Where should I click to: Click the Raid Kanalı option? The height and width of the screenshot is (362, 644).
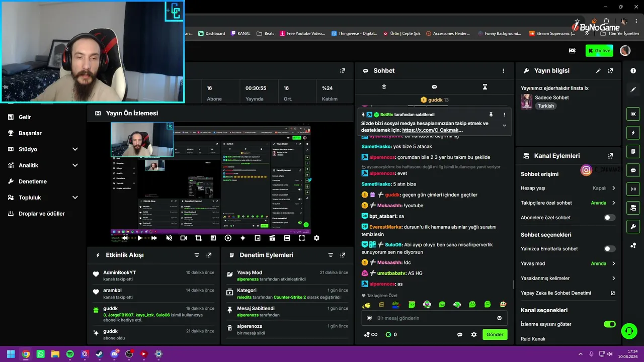pyautogui.click(x=533, y=339)
